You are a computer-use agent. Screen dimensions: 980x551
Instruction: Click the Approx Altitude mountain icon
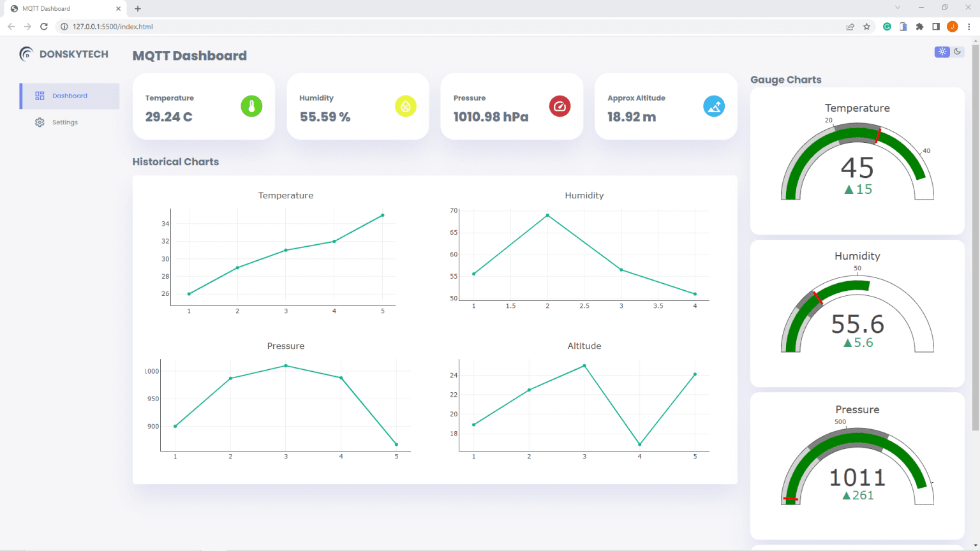pyautogui.click(x=714, y=107)
